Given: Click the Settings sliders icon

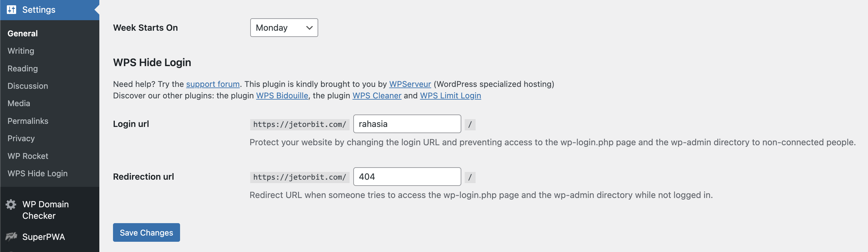Looking at the screenshot, I should pyautogui.click(x=11, y=10).
